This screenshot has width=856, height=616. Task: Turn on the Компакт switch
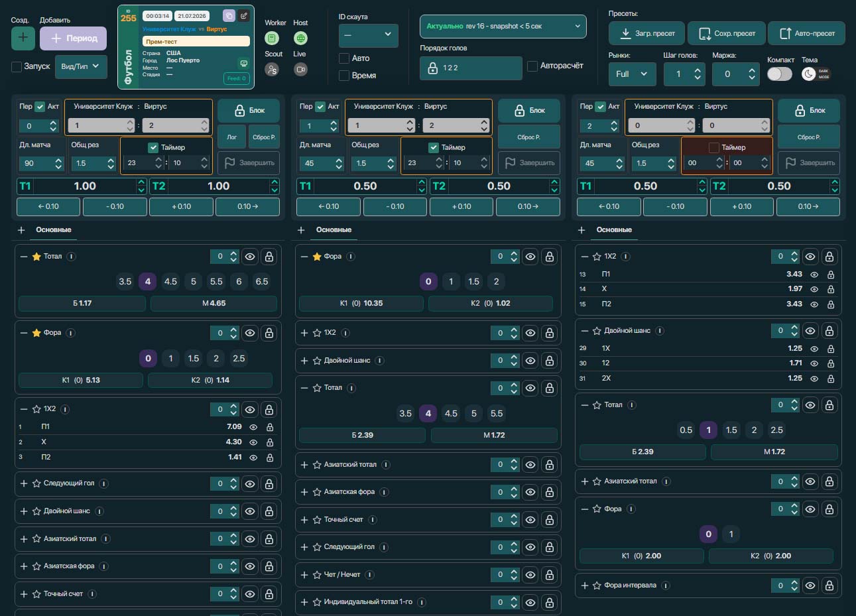[x=780, y=74]
